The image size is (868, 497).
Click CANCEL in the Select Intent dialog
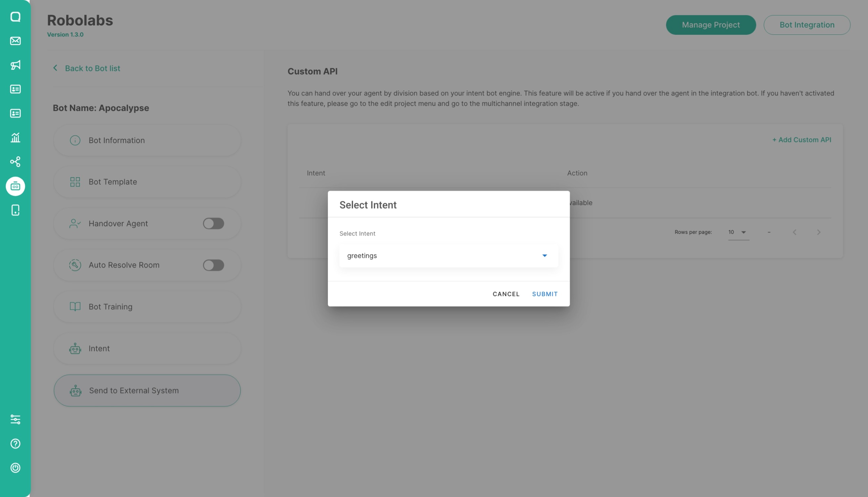coord(506,294)
